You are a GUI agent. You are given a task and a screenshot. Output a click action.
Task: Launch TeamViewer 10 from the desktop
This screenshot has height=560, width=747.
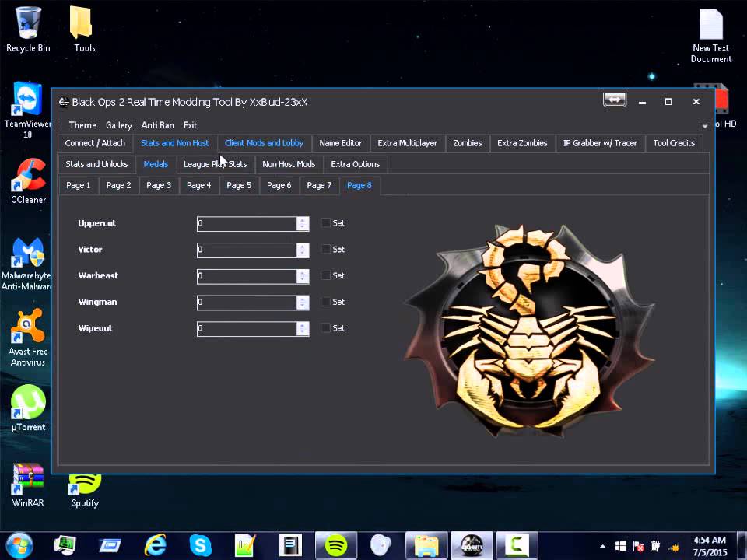[27, 110]
